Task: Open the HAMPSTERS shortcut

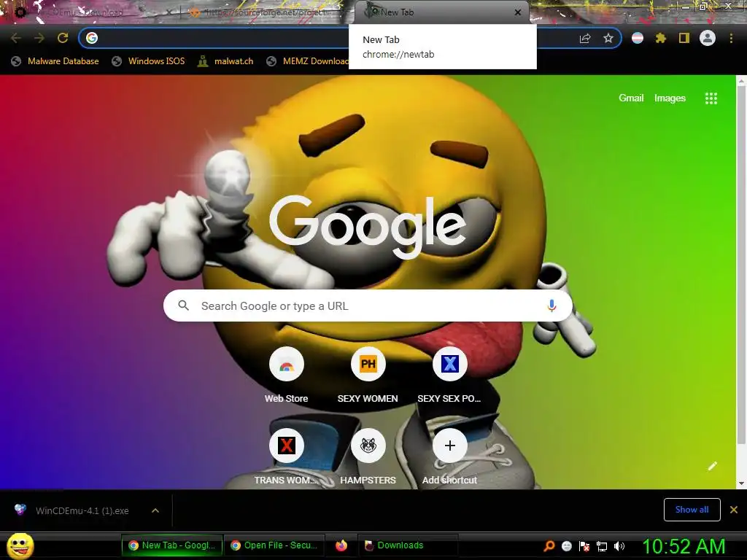Action: coord(368,446)
